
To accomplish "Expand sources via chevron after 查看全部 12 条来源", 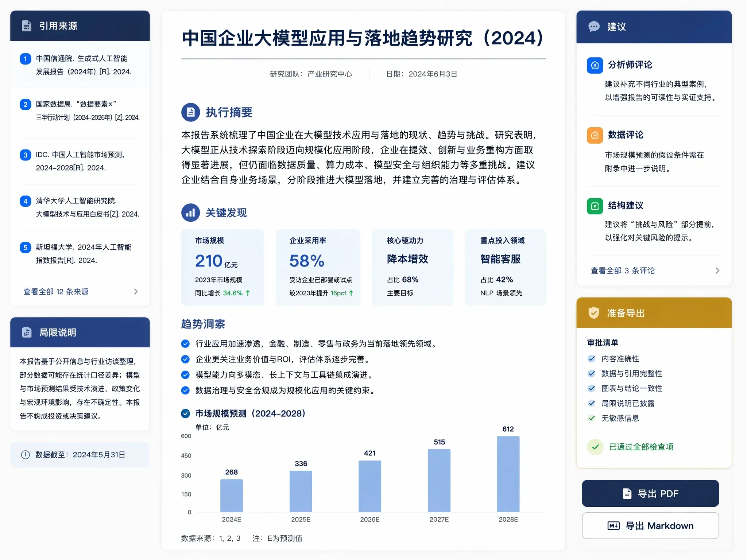I will pyautogui.click(x=136, y=291).
